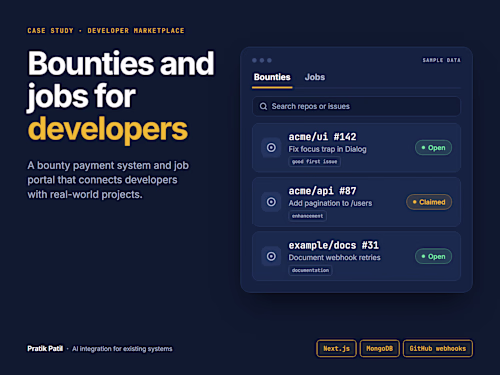500x375 pixels.
Task: Click the Pratik Patil author name
Action: point(45,349)
